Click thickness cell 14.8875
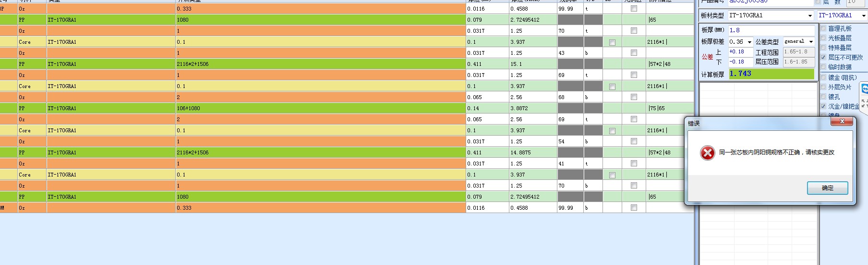The height and width of the screenshot is (265, 868). tap(533, 152)
